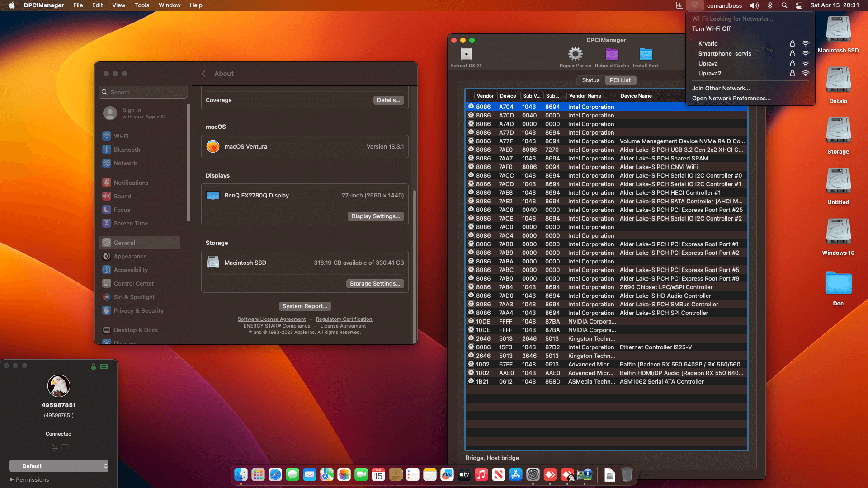Select Network in the settings sidebar
This screenshot has width=868, height=488.
pos(125,163)
